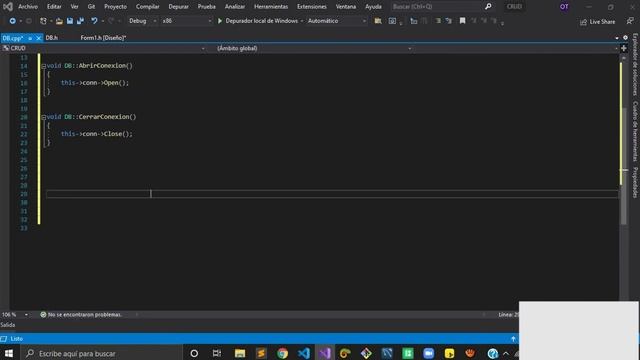This screenshot has height=360, width=640.
Task: Open Zoom from the taskbar
Action: click(429, 353)
